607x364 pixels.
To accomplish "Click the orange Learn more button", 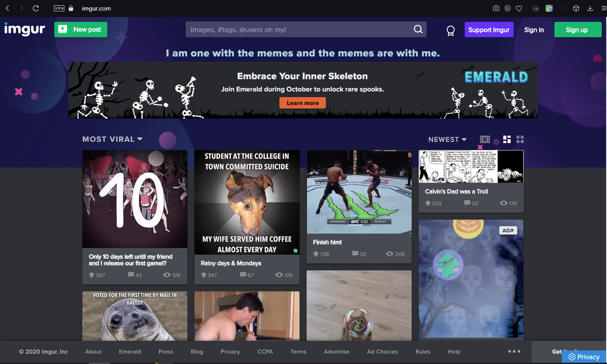I will [x=303, y=103].
